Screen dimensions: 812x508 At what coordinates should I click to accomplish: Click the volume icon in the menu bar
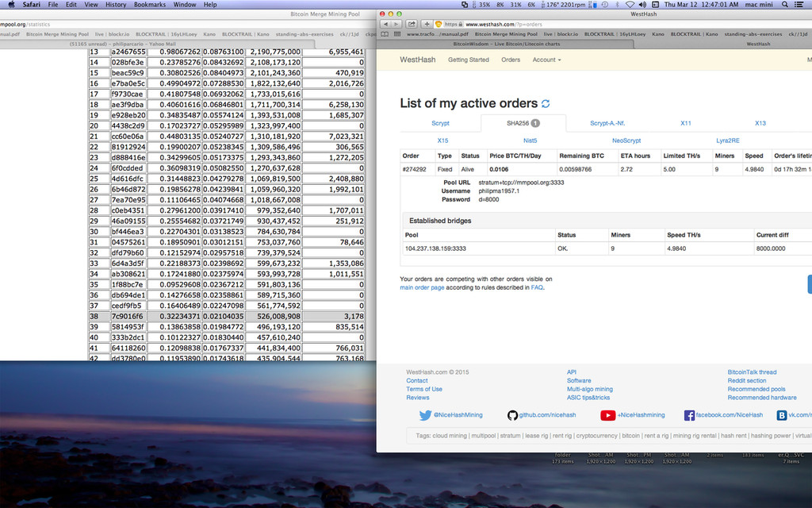point(642,4)
